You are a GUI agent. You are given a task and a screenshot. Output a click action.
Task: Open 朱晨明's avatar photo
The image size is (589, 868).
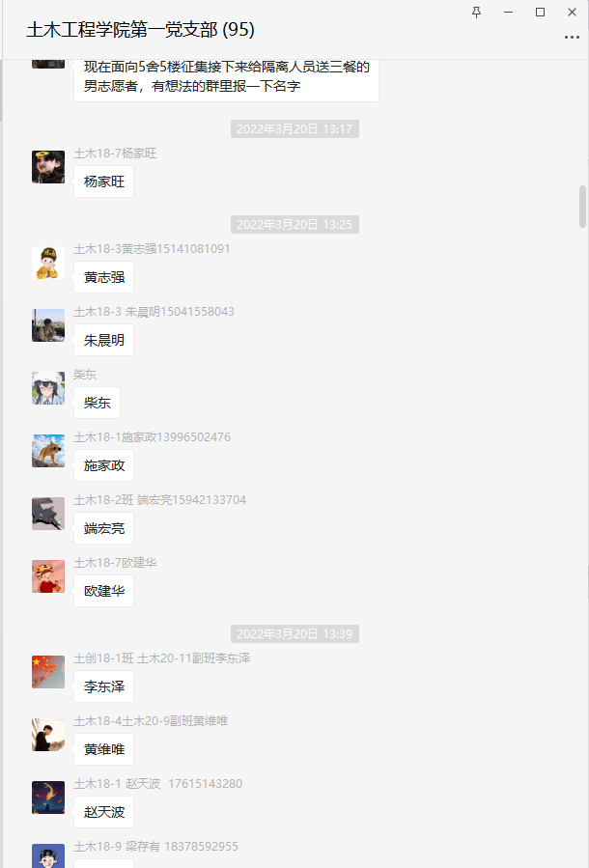pyautogui.click(x=48, y=325)
